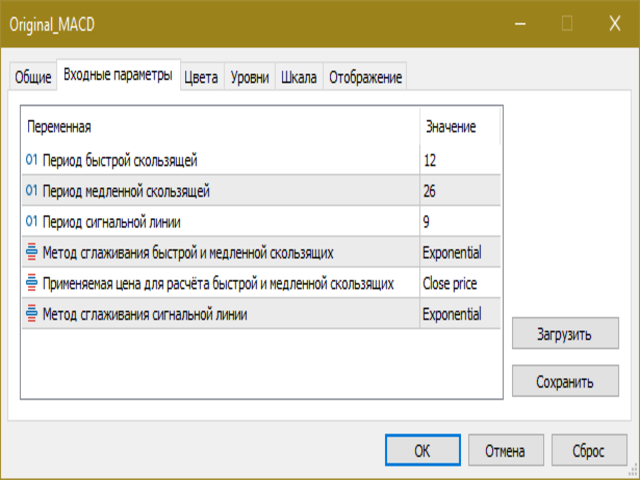Screen dimensions: 640x480
Task: Click the Переменная column header
Action: point(221,127)
